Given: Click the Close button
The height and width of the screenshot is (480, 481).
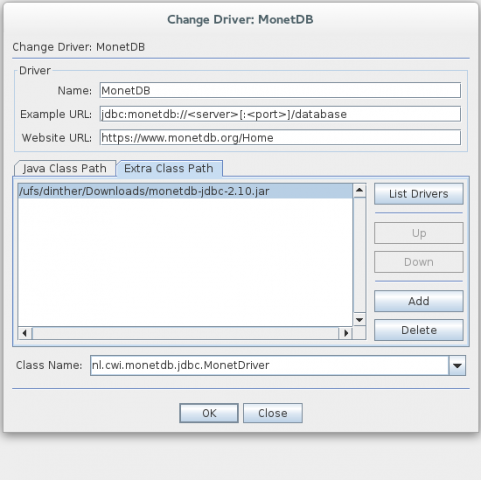Looking at the screenshot, I should [x=273, y=413].
